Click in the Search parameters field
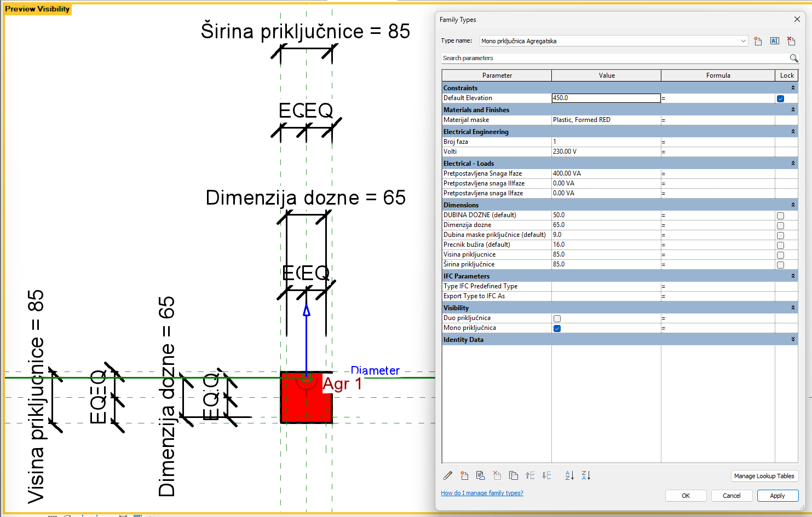This screenshot has width=812, height=517. 613,58
